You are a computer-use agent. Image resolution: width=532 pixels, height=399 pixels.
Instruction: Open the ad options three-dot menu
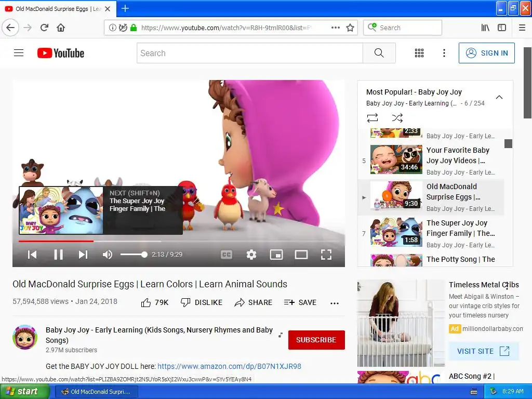pyautogui.click(x=507, y=286)
